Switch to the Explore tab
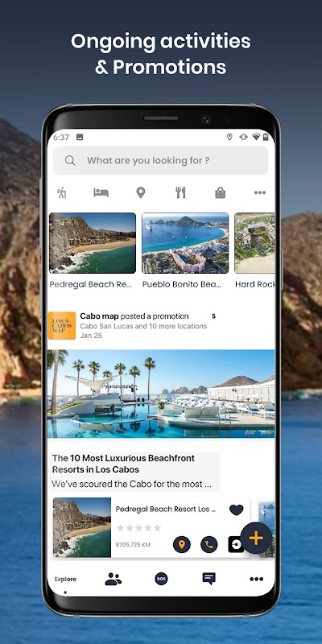This screenshot has width=322, height=644. click(65, 579)
